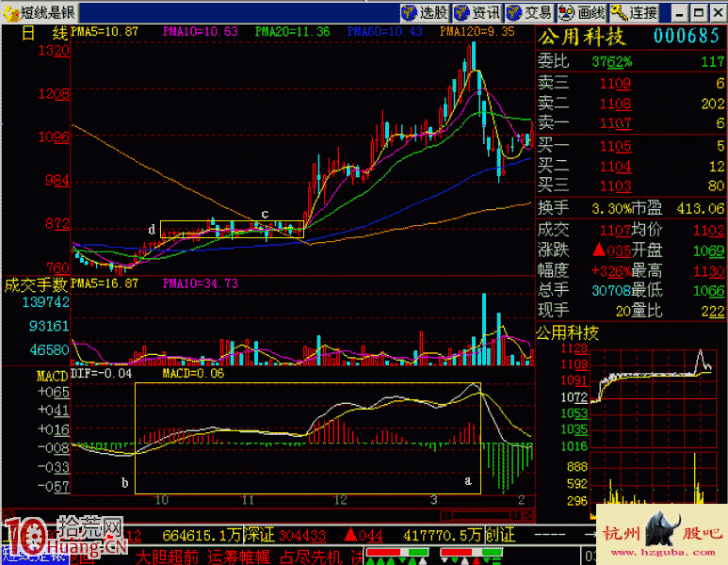Viewport: 728px width, 565px height.
Task: Open the 选股 stock picker toolbar button
Action: click(424, 12)
